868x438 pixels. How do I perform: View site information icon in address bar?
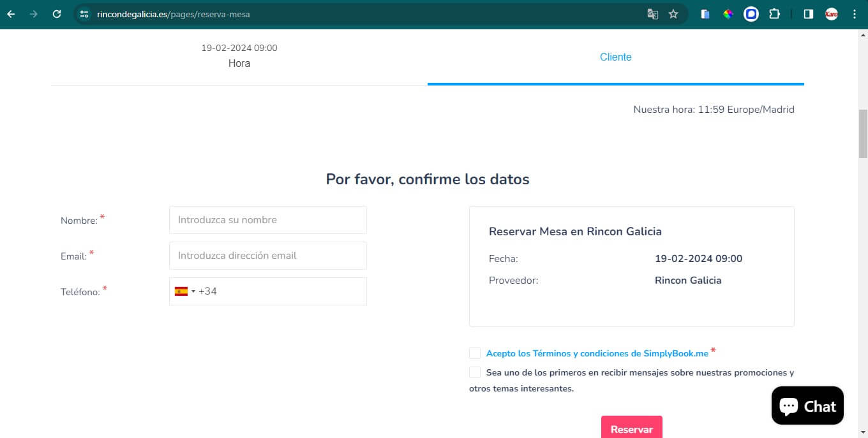tap(84, 14)
